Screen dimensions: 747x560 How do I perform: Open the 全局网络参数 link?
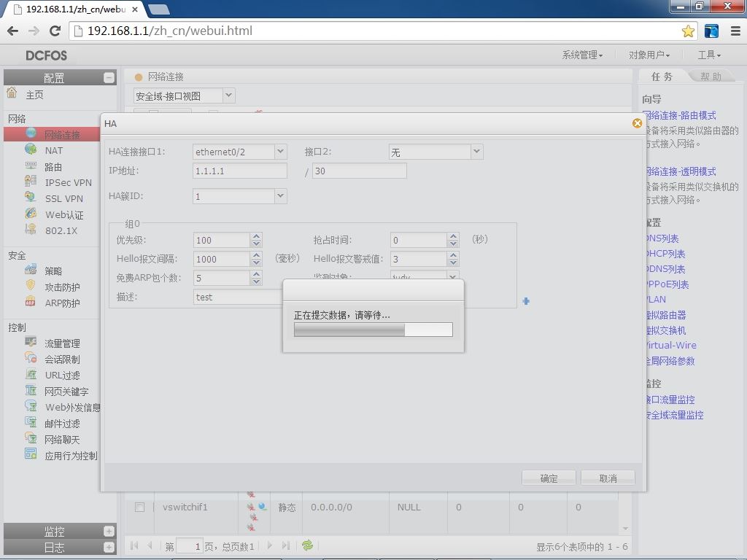pos(670,361)
